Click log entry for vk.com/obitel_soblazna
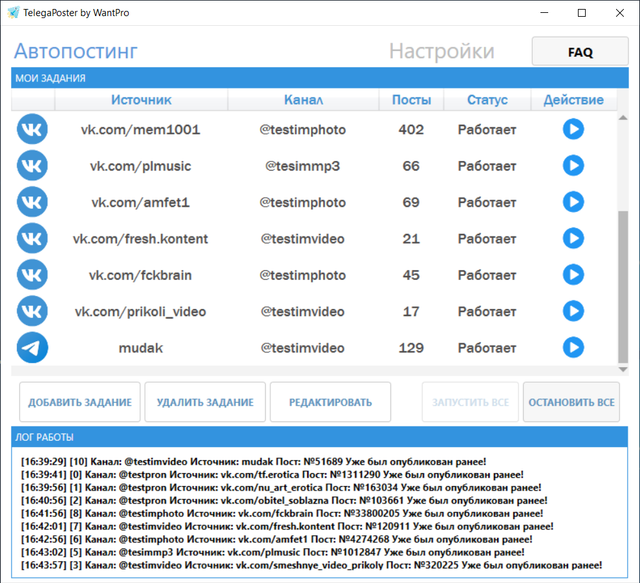This screenshot has height=583, width=640. [x=284, y=501]
